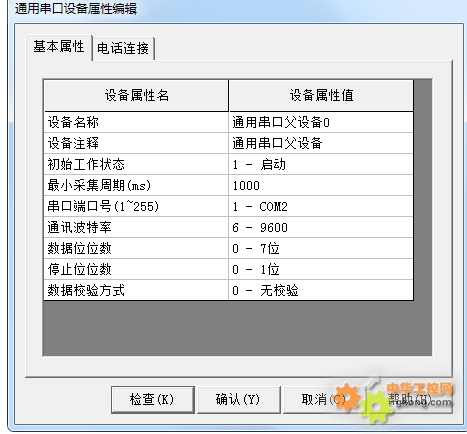This screenshot has height=434, width=467.
Task: Open help via 帮助(H) button
Action: click(x=410, y=400)
